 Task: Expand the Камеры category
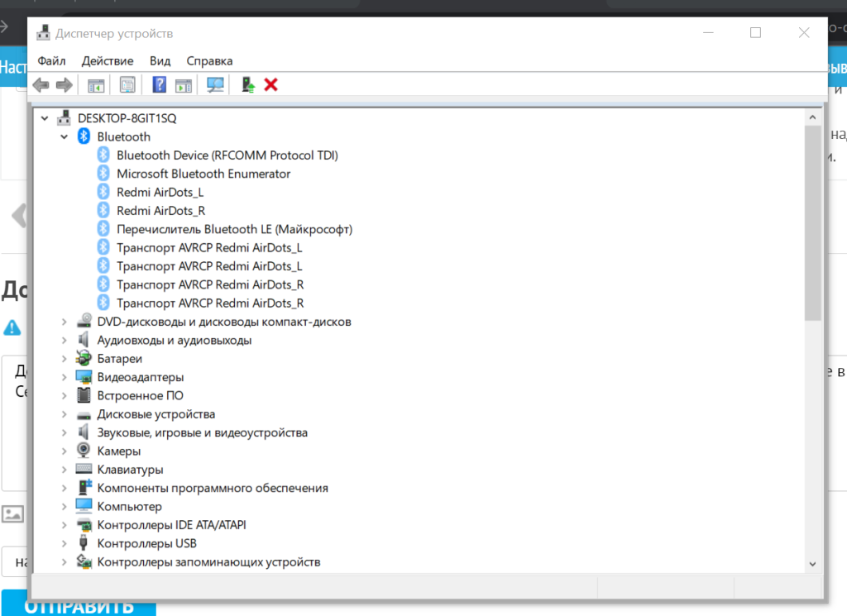(64, 451)
